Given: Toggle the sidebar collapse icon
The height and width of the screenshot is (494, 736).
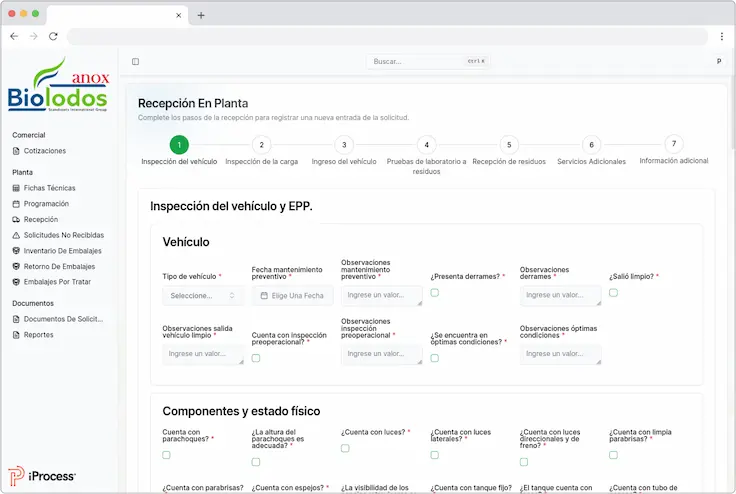Looking at the screenshot, I should (x=136, y=62).
